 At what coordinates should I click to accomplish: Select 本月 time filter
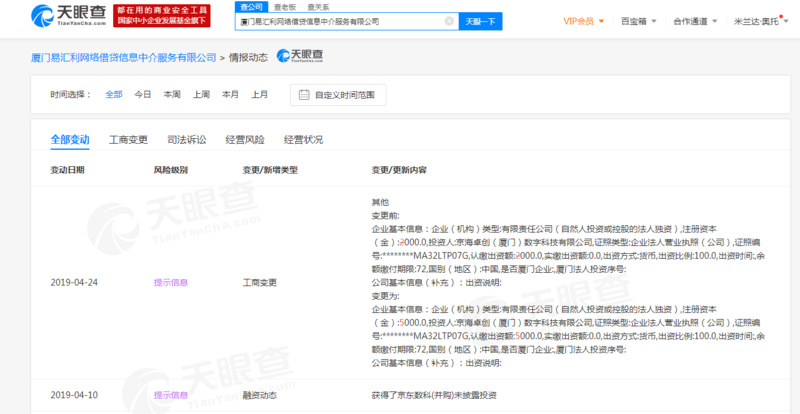pyautogui.click(x=230, y=94)
